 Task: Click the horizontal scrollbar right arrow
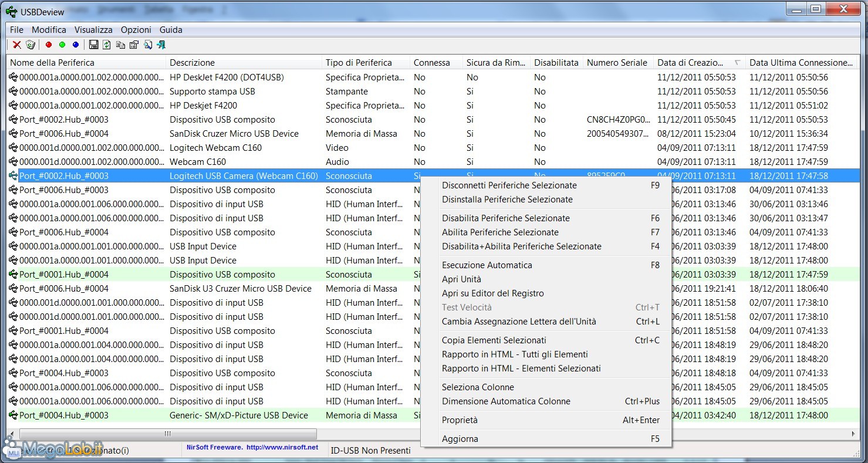tap(854, 434)
